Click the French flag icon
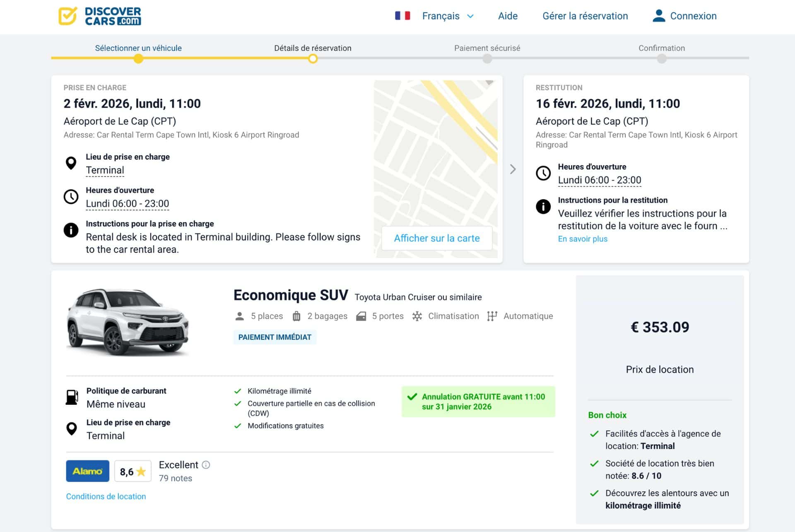The width and height of the screenshot is (795, 532). [403, 15]
